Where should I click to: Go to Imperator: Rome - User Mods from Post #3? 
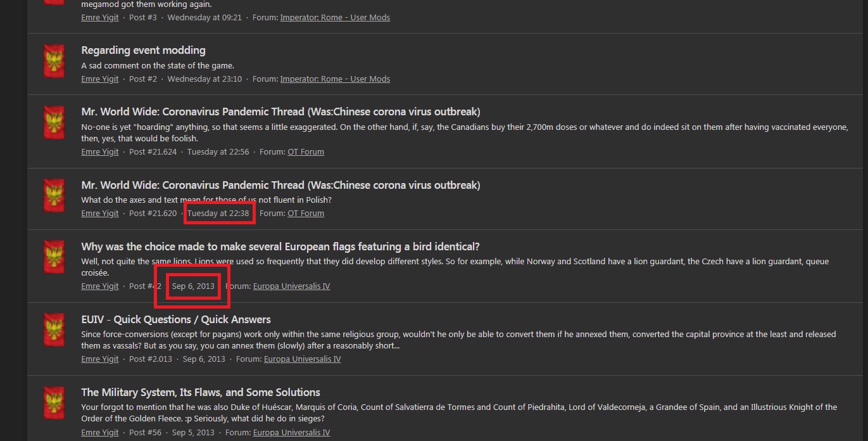(335, 18)
